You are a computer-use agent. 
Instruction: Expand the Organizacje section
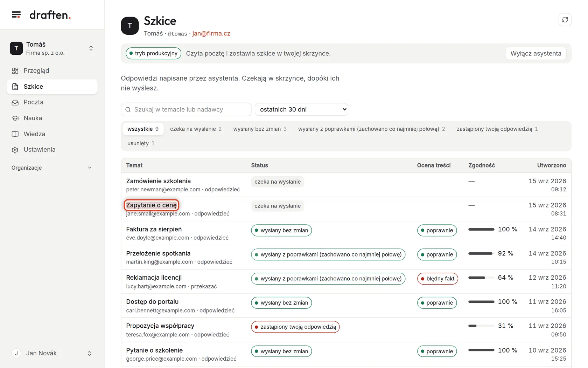pyautogui.click(x=52, y=168)
